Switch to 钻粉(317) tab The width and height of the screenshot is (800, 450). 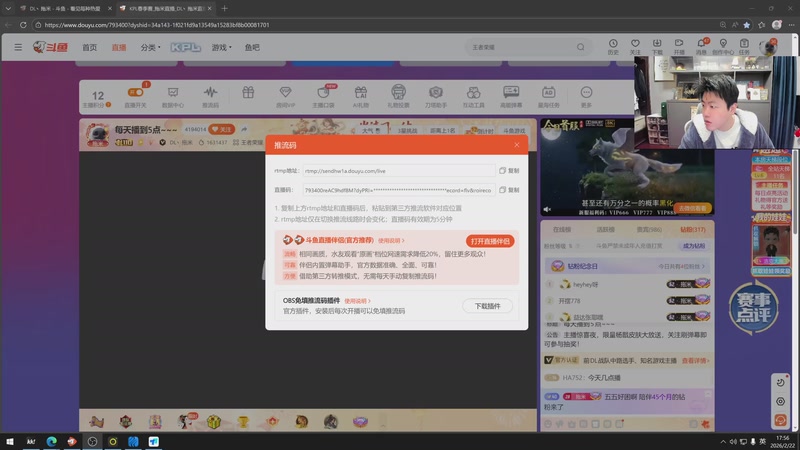pyautogui.click(x=692, y=230)
